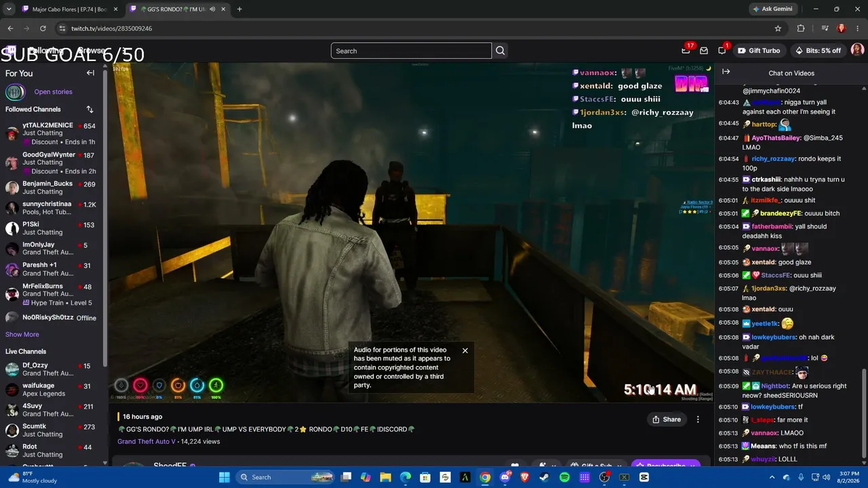Screen dimensions: 868x488
Task: Select the GG'S RONDO browser tab
Action: click(178, 9)
